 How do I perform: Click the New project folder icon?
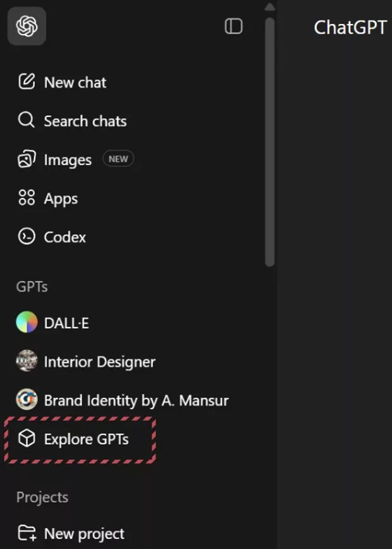tap(27, 534)
